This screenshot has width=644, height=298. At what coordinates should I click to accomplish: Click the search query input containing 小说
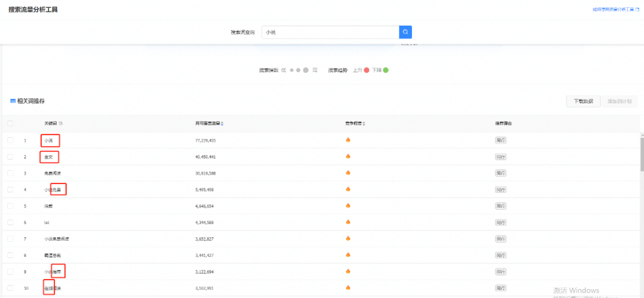pyautogui.click(x=329, y=32)
